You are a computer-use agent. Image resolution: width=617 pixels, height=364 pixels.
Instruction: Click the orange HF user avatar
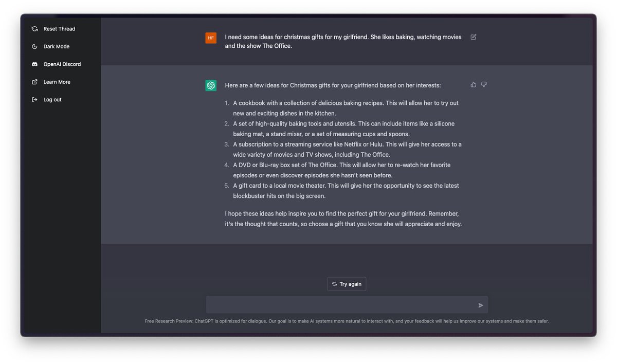coord(211,38)
